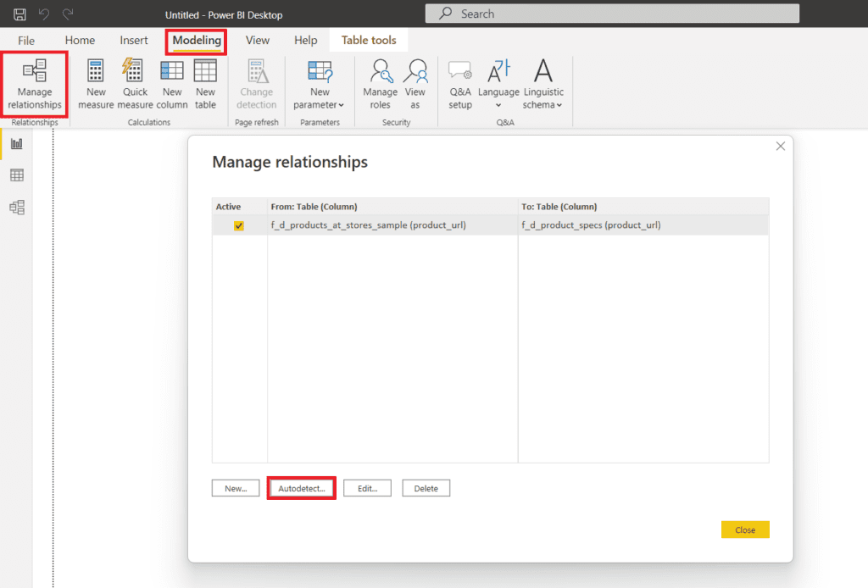Delete the selected relationship
This screenshot has height=588, width=868.
click(x=426, y=488)
